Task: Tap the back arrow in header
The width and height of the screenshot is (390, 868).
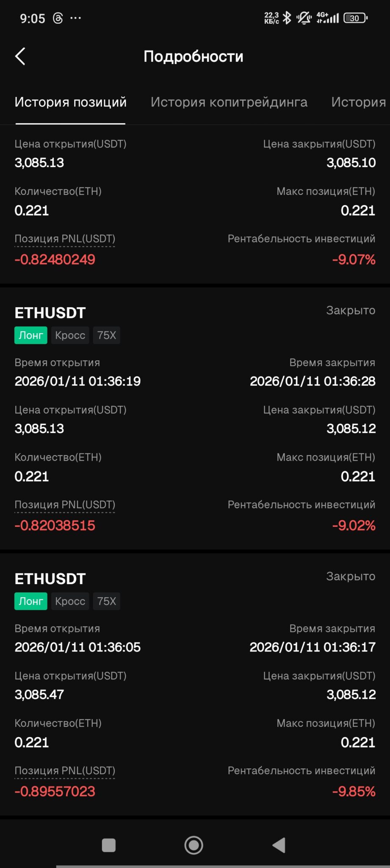Action: click(20, 56)
